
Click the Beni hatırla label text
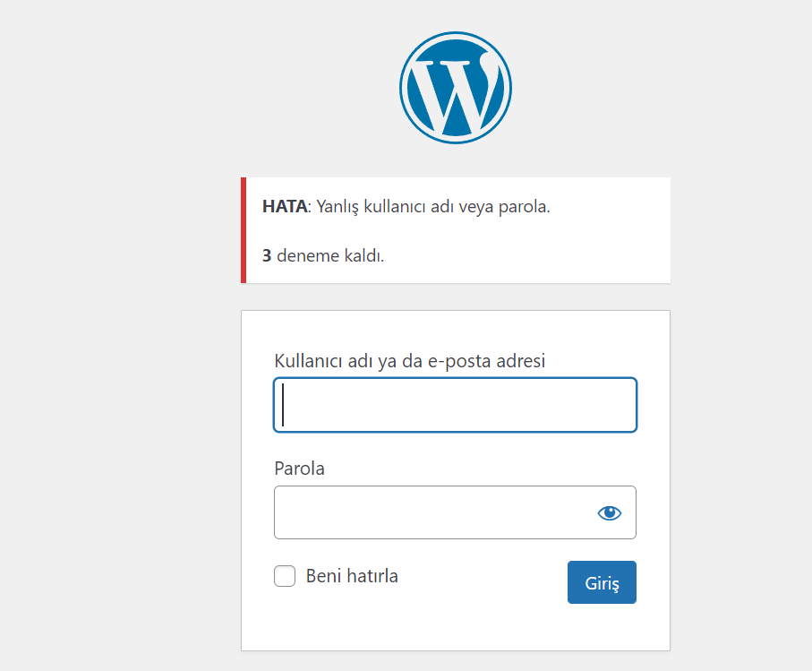tap(352, 576)
